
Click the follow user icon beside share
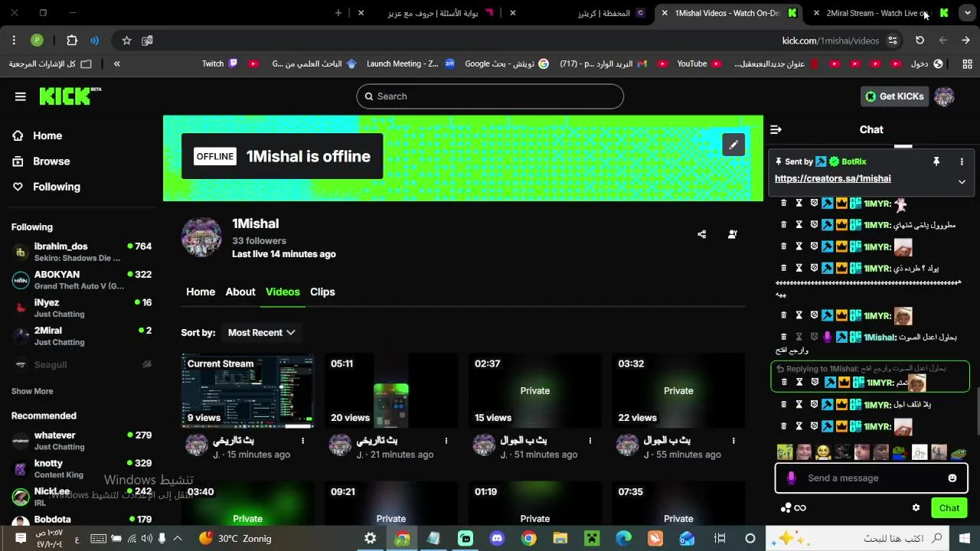coord(733,234)
